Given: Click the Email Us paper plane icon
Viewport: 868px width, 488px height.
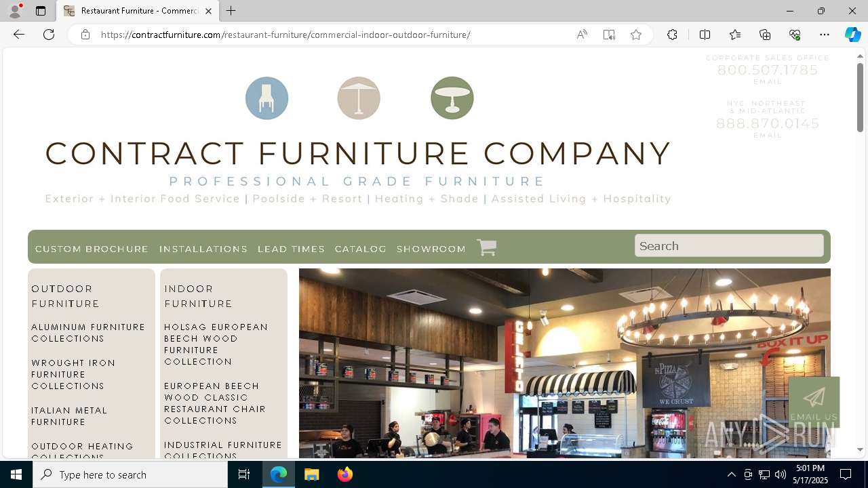Looking at the screenshot, I should click(x=814, y=397).
